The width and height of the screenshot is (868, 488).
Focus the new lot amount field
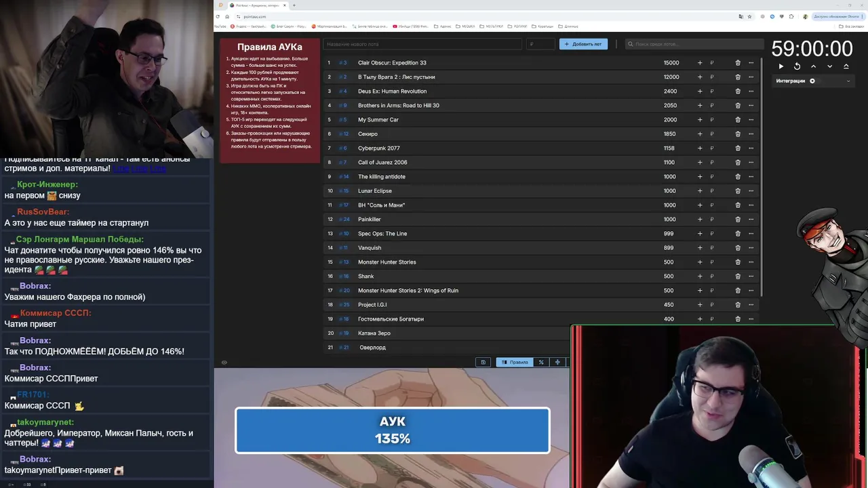click(540, 44)
